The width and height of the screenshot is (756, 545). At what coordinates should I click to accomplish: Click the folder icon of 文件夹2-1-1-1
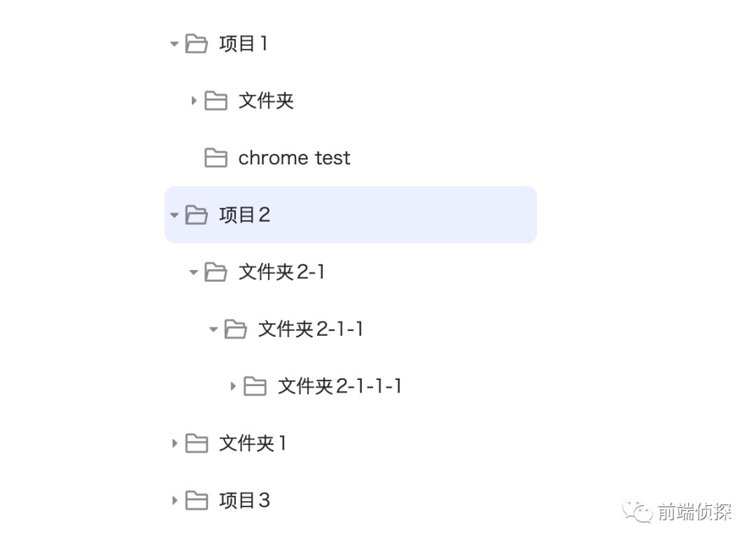pos(255,386)
